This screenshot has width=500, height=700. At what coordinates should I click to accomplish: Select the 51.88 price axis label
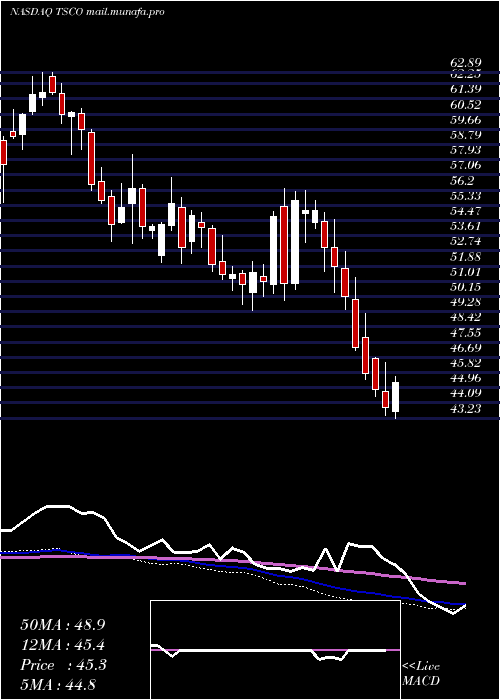point(466,256)
